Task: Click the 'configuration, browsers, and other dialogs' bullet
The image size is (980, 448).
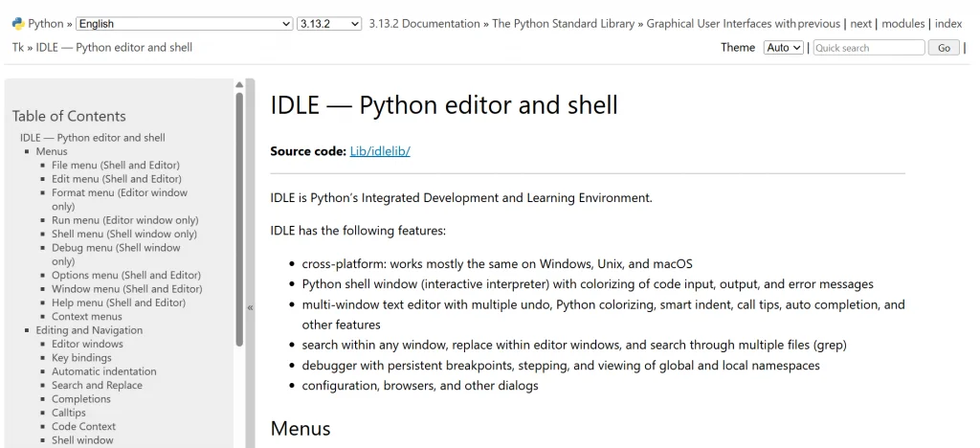Action: [420, 386]
